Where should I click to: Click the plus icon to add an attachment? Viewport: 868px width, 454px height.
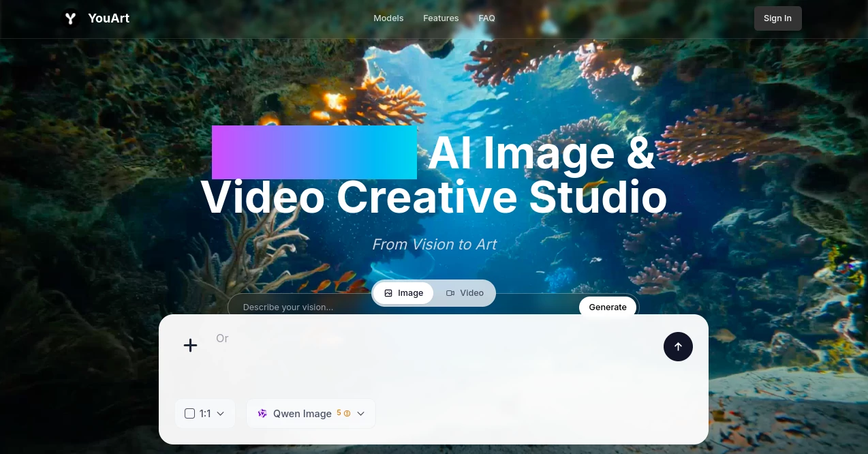[x=190, y=345]
